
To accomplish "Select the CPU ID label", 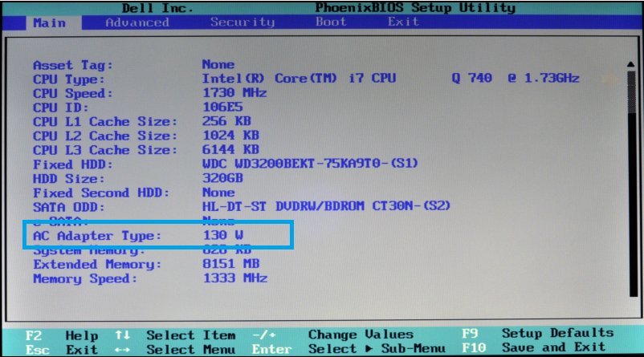I will point(60,108).
